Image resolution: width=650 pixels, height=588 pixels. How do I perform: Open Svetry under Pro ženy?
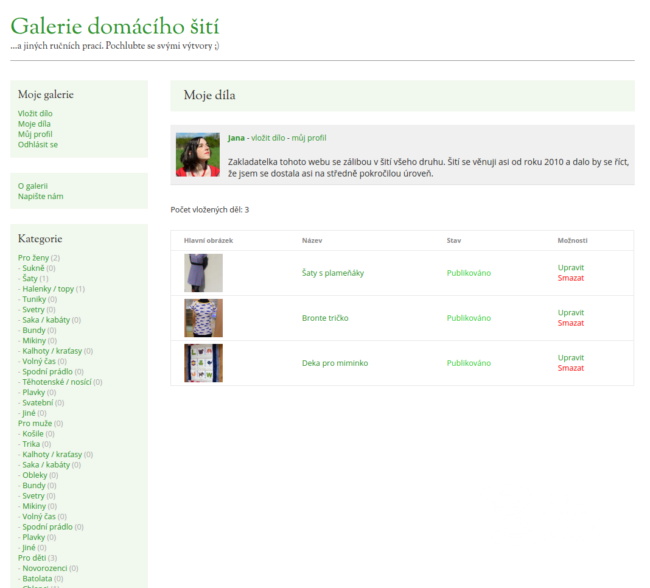(33, 309)
